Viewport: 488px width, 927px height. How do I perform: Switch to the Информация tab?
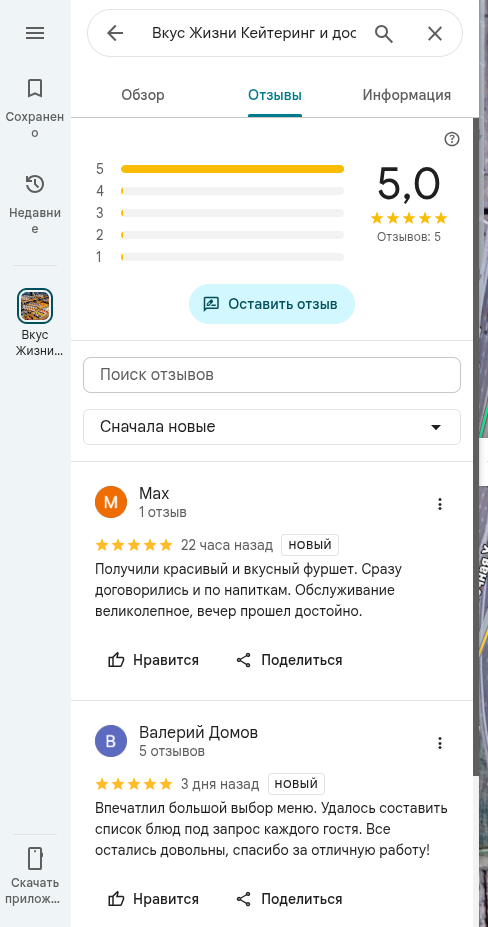coord(407,95)
